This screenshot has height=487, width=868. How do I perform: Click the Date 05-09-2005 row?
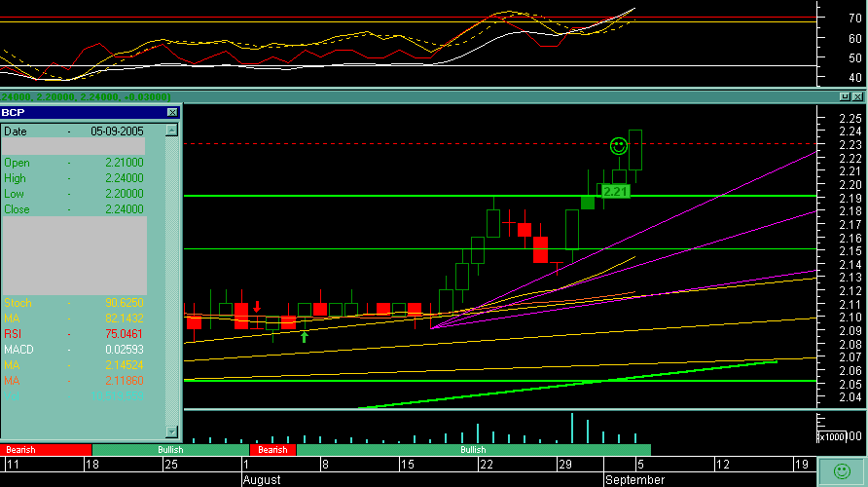[x=74, y=131]
